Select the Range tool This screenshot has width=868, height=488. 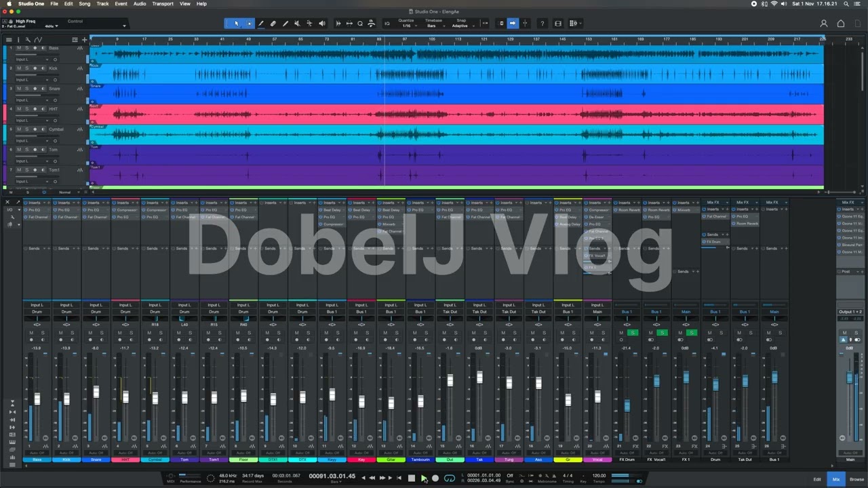[x=249, y=24]
